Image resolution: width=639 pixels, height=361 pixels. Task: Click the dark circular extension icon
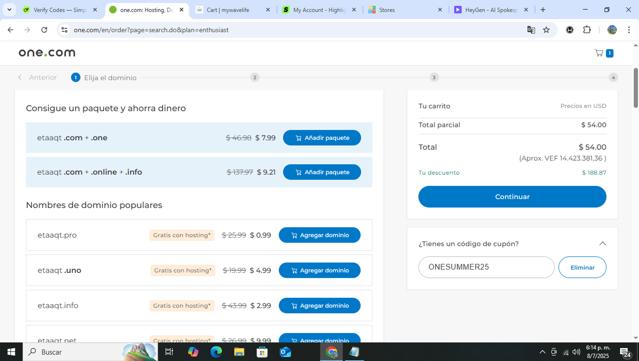tap(569, 30)
